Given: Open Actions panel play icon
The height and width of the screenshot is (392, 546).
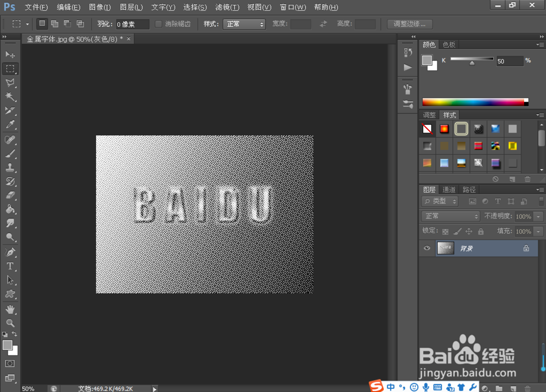Looking at the screenshot, I should [x=408, y=68].
